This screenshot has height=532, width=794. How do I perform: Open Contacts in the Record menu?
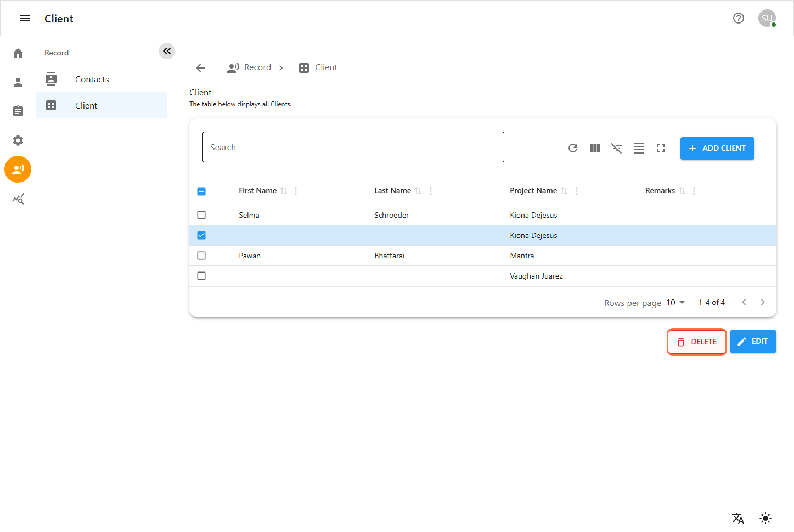click(x=92, y=80)
